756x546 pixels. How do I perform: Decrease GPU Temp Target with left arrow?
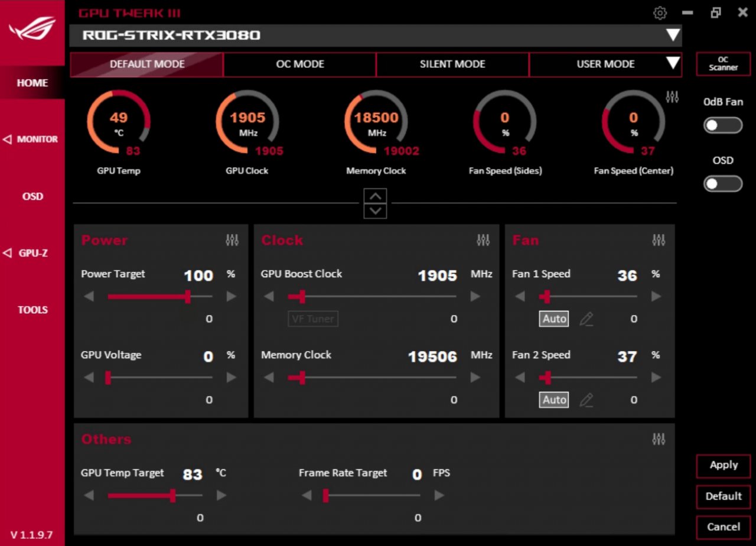(x=89, y=495)
